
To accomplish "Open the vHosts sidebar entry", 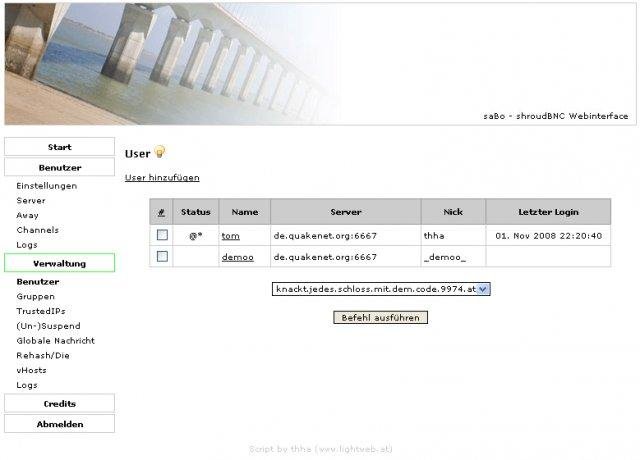I will 31,370.
